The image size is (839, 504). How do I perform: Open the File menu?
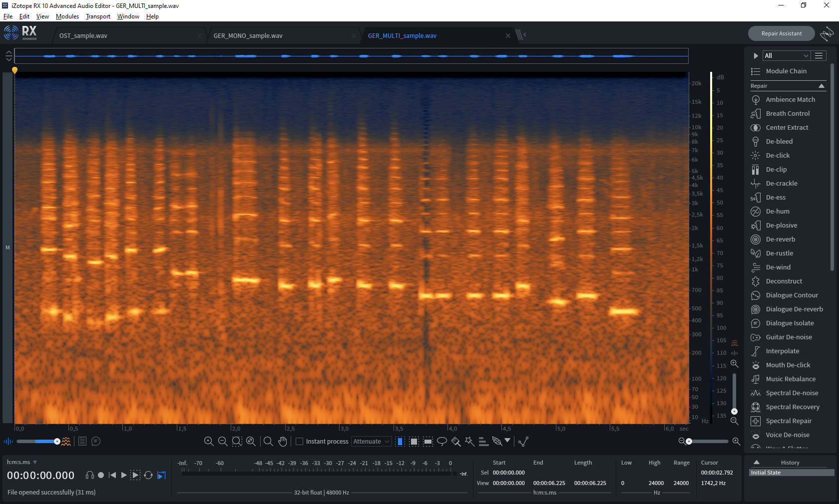point(8,16)
